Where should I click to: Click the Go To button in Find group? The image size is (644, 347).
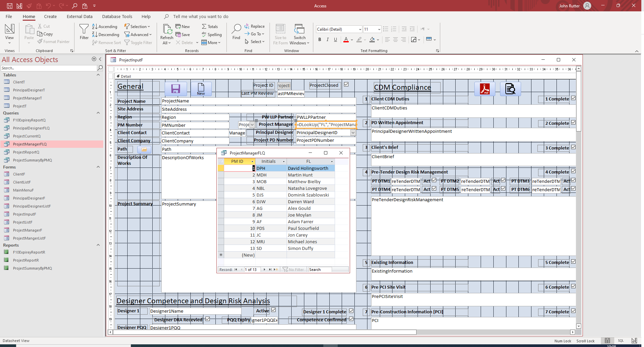click(x=254, y=34)
